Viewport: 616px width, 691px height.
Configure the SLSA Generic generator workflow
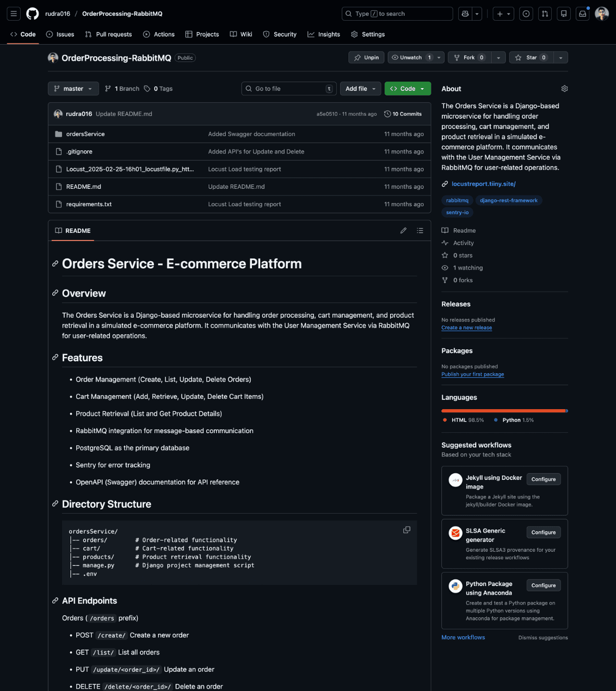click(544, 532)
